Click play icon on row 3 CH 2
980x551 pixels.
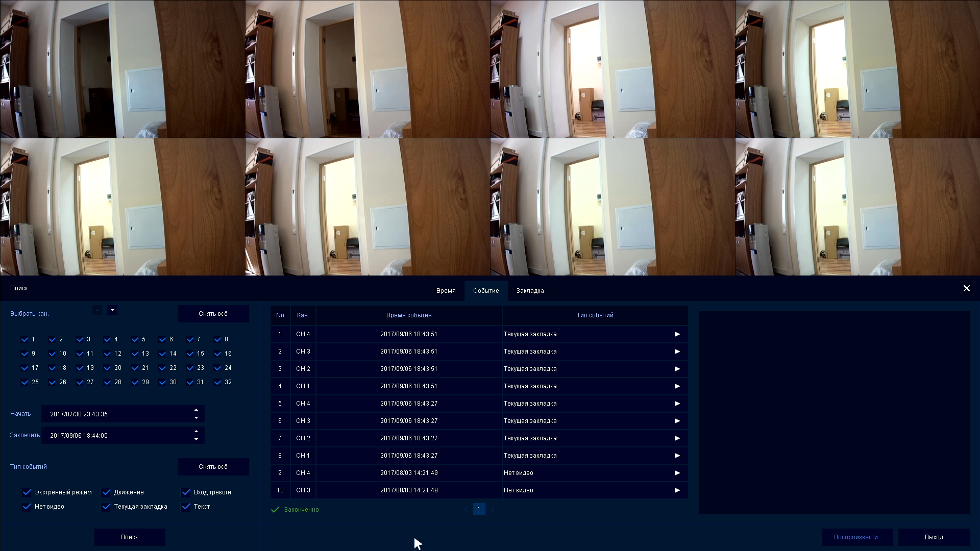point(677,369)
